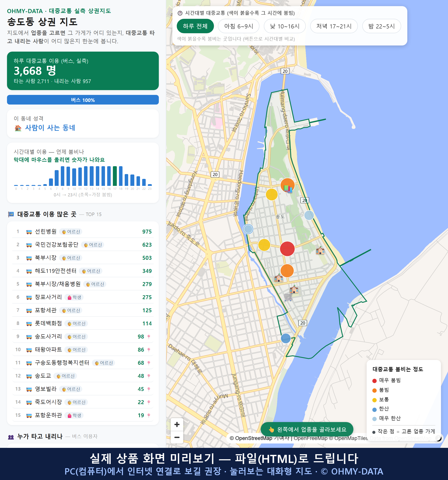Click the 사람이 사는 동네 neighborhood label
This screenshot has height=480, width=448.
pyautogui.click(x=50, y=128)
